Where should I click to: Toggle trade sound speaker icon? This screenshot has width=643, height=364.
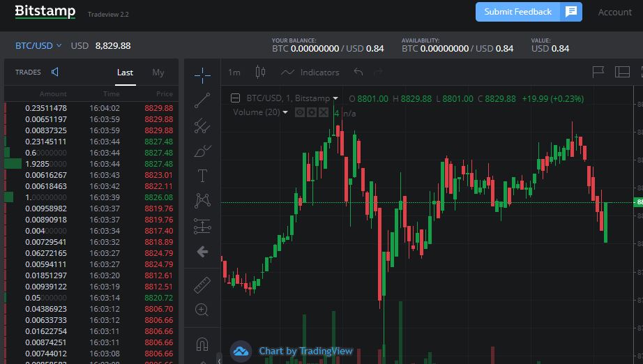(x=55, y=72)
